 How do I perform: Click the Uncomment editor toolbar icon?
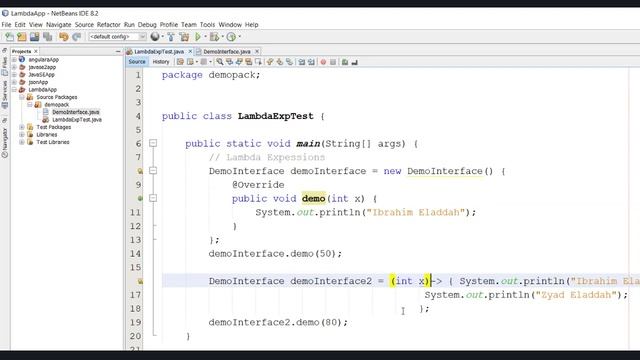(x=354, y=62)
